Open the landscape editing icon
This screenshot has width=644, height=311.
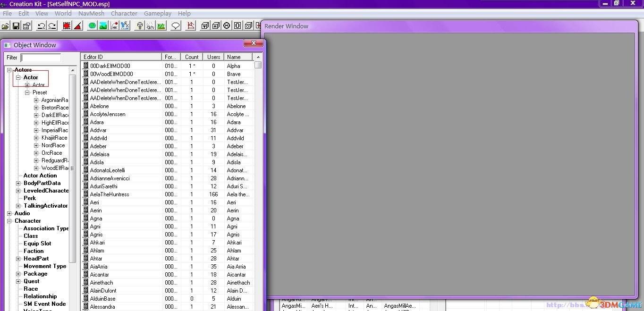[x=103, y=26]
